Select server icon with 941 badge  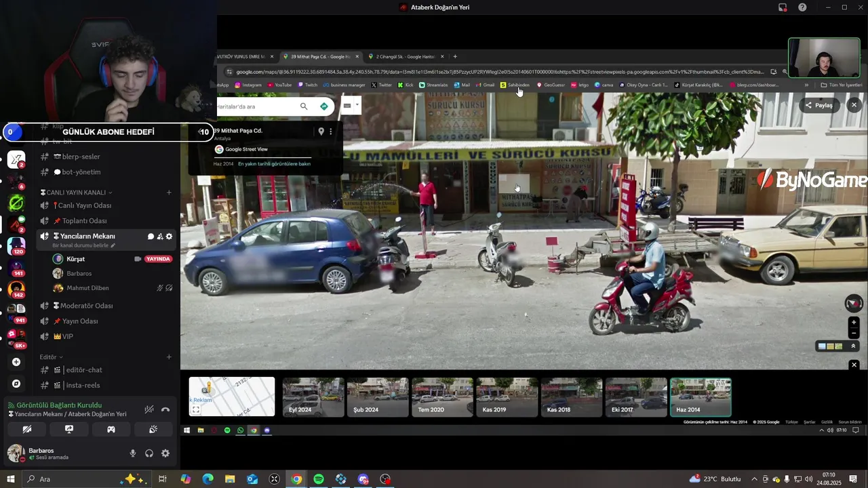coord(16,312)
